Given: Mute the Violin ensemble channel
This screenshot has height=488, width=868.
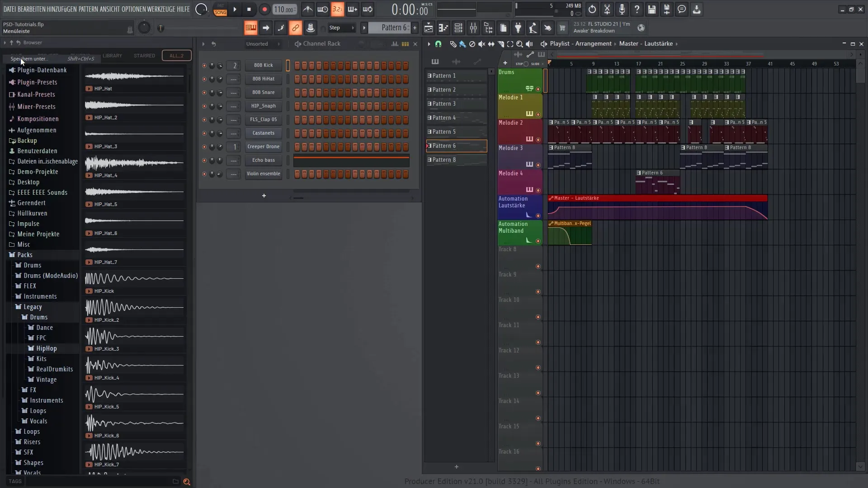Looking at the screenshot, I should 204,174.
